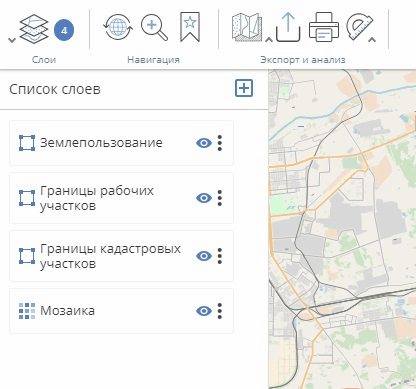Click the Слои group label
Viewport: 416px width, 389px height.
(44, 60)
